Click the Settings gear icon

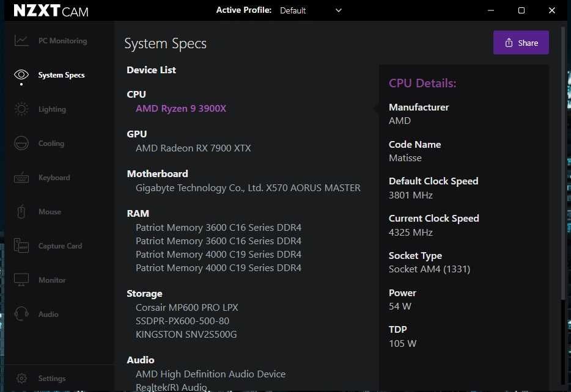pos(21,378)
